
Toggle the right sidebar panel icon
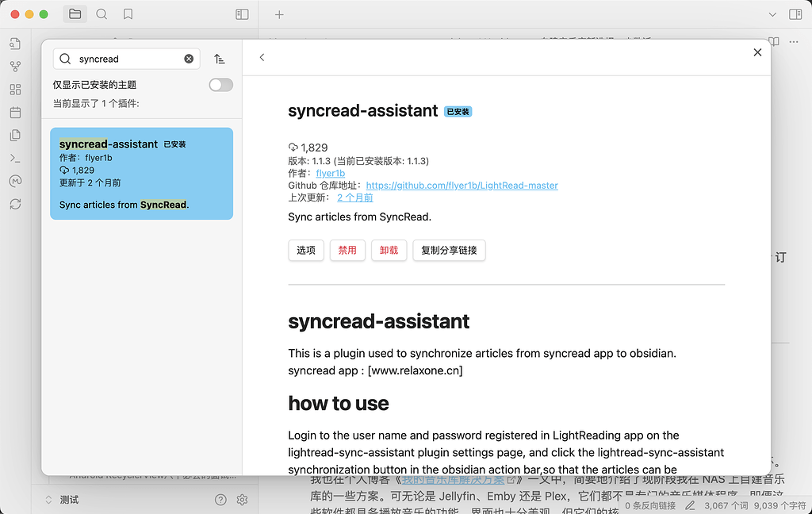point(795,14)
